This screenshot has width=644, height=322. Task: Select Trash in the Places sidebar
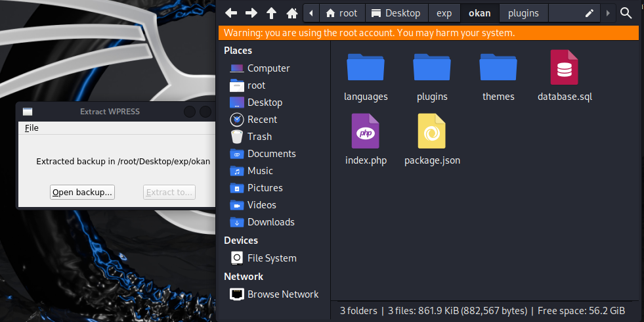(259, 137)
